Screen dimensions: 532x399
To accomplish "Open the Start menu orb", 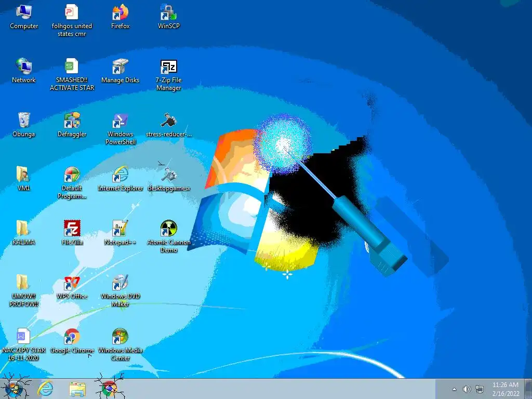I will click(14, 389).
